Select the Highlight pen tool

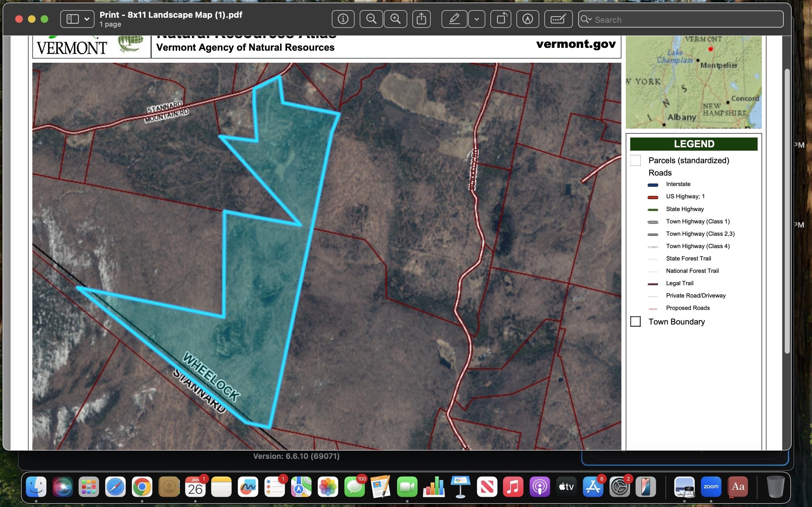pyautogui.click(x=454, y=19)
